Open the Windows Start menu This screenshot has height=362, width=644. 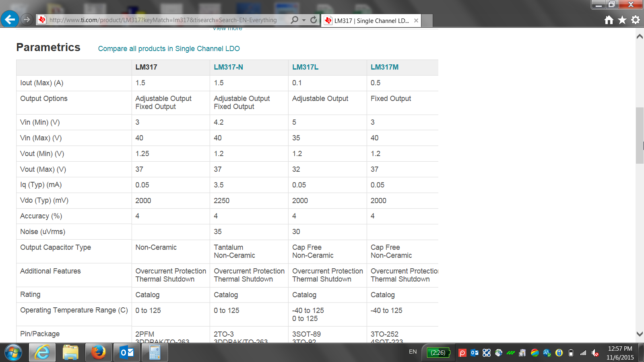click(13, 353)
